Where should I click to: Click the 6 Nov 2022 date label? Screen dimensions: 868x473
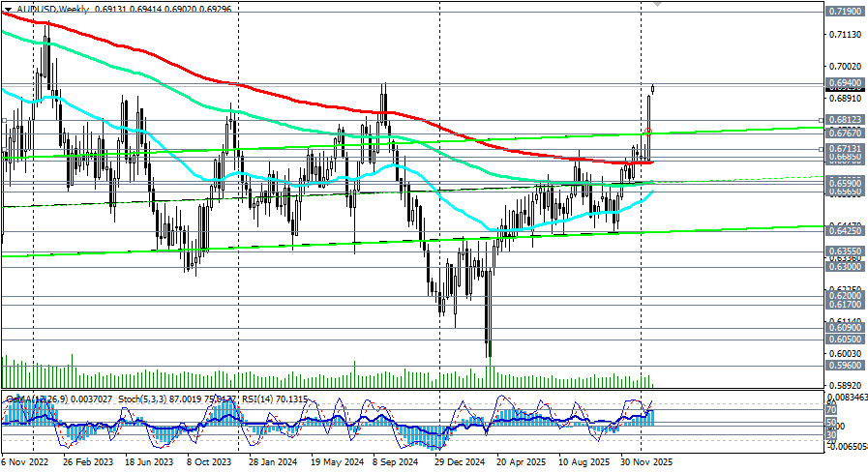pyautogui.click(x=25, y=462)
